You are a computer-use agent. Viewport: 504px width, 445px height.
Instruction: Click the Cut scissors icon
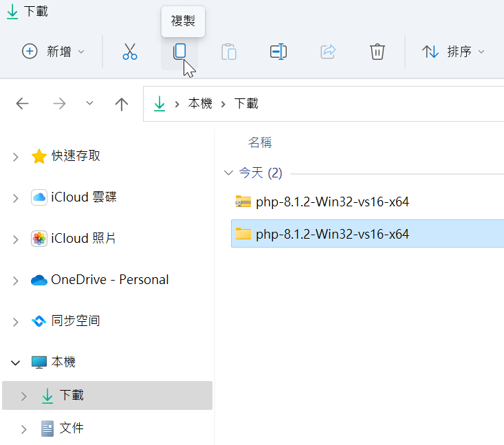coord(130,52)
